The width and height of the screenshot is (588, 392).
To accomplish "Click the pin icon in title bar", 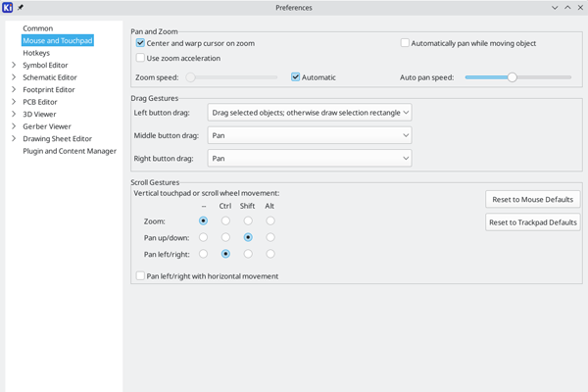I will tap(21, 8).
